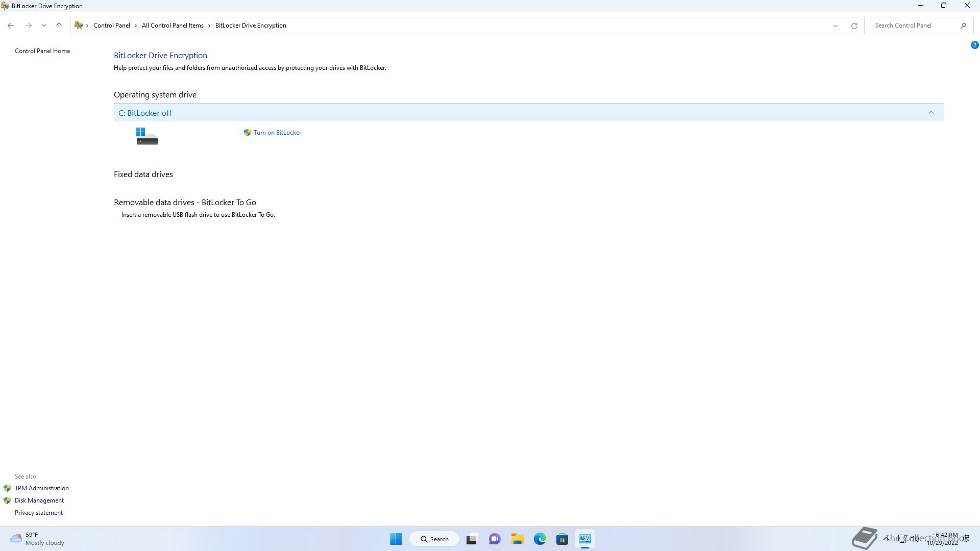Select the C: BitLocker off header
The height and width of the screenshot is (551, 980).
(528, 113)
